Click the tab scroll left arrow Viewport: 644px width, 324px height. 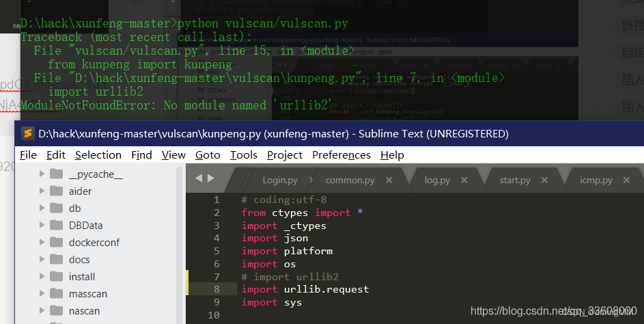pos(199,178)
